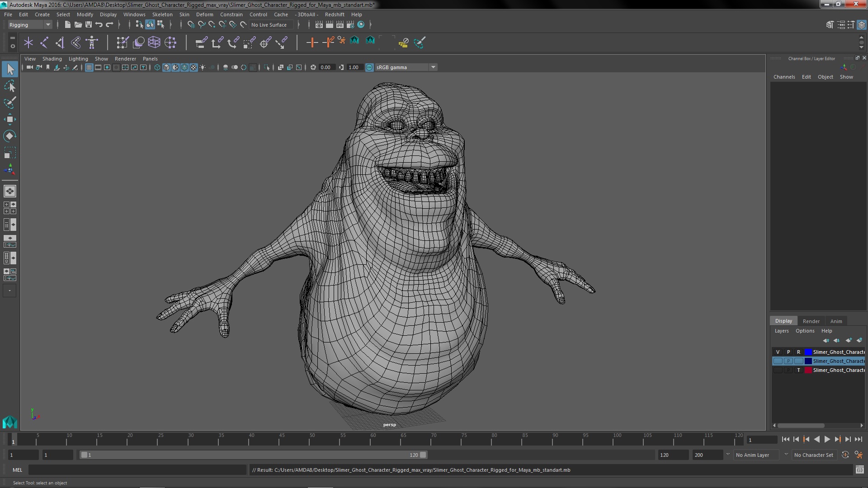The width and height of the screenshot is (868, 488).
Task: Jump to end of playback range
Action: pos(858,439)
